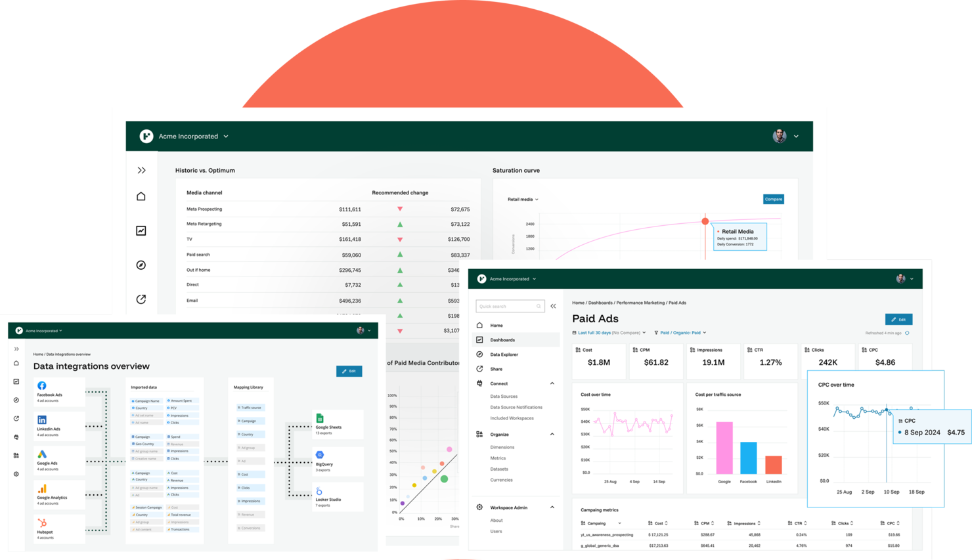This screenshot has width=972, height=560.
Task: Click Edit on the Data integrations overview
Action: 349,371
